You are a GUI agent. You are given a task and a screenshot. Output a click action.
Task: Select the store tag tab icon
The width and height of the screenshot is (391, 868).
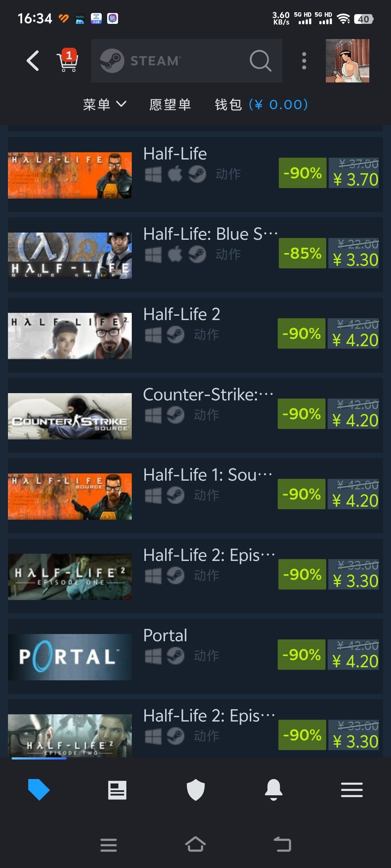point(39,790)
